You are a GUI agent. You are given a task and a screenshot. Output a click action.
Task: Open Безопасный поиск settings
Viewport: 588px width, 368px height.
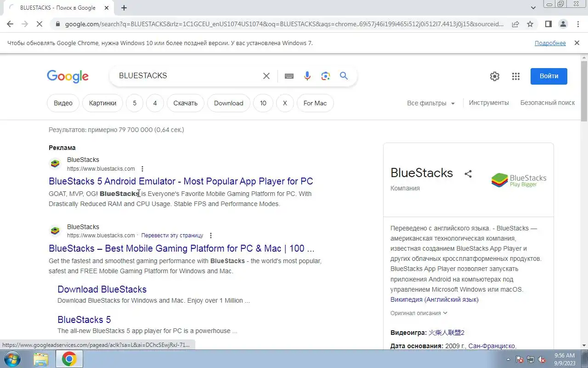[x=548, y=103]
